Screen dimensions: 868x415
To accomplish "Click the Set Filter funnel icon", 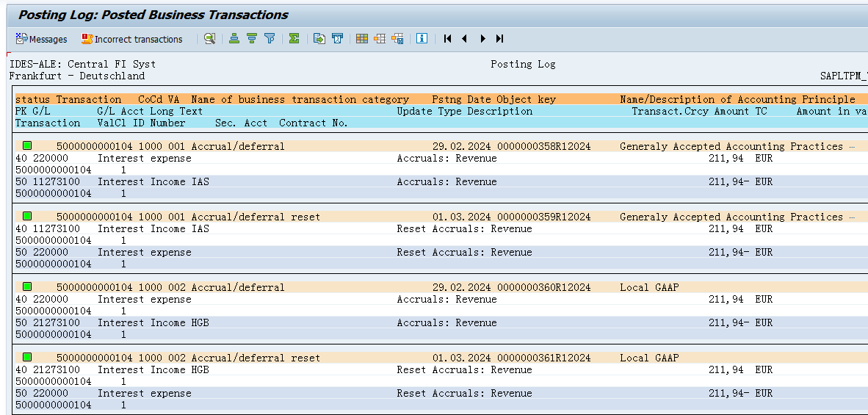I will point(270,39).
